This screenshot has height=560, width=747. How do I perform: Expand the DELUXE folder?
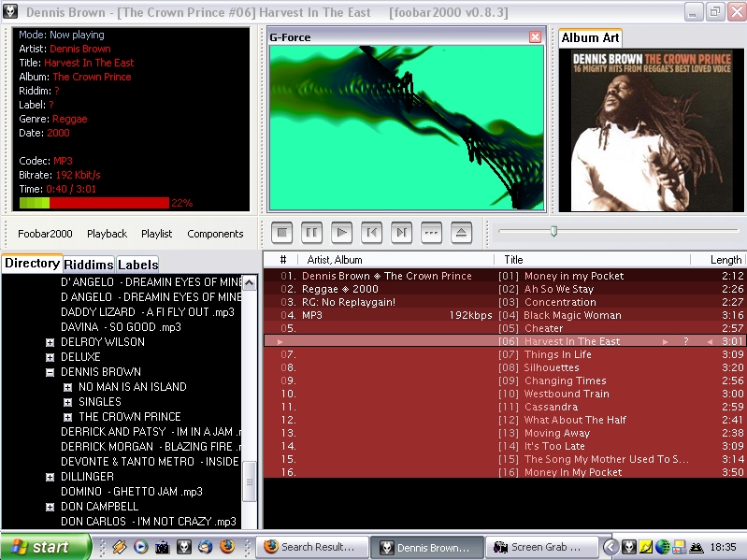50,357
